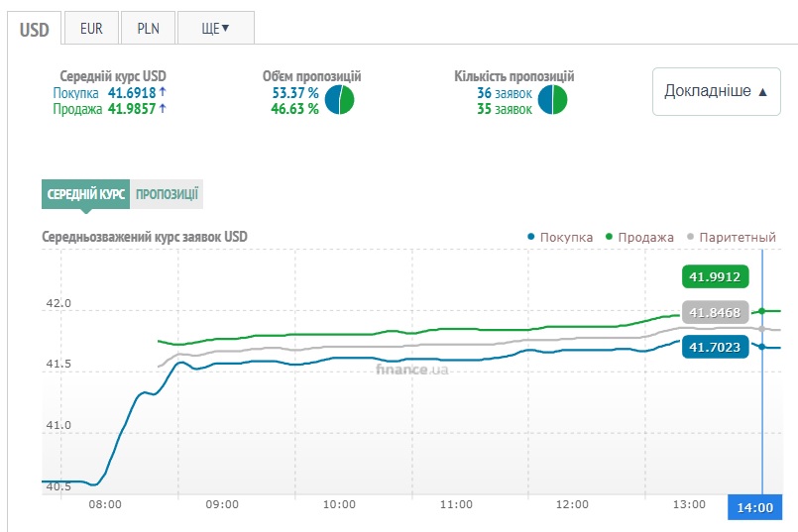Show the ПРОПОЗИЦІЇ chart view
The height and width of the screenshot is (532, 798).
(167, 194)
